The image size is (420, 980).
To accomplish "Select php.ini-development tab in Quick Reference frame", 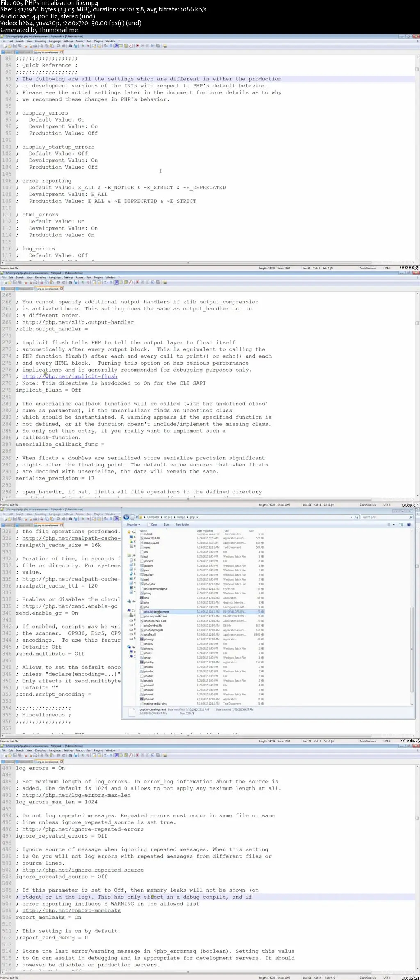I will coord(48,53).
